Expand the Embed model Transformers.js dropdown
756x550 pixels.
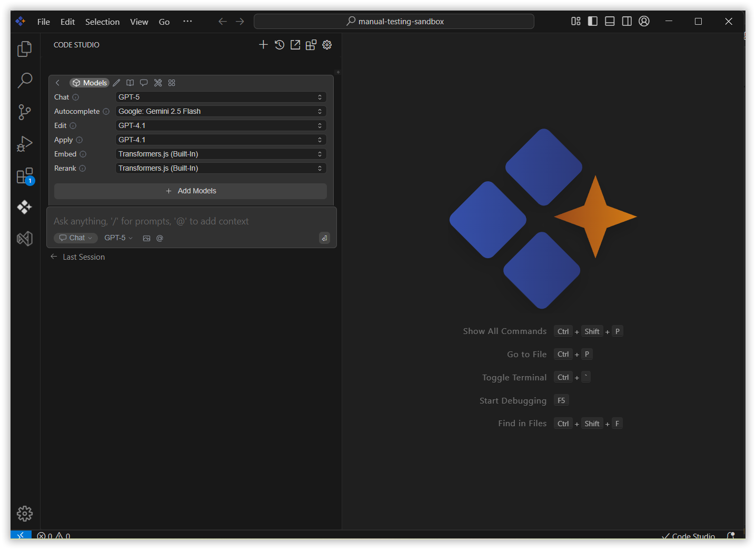[x=221, y=154]
